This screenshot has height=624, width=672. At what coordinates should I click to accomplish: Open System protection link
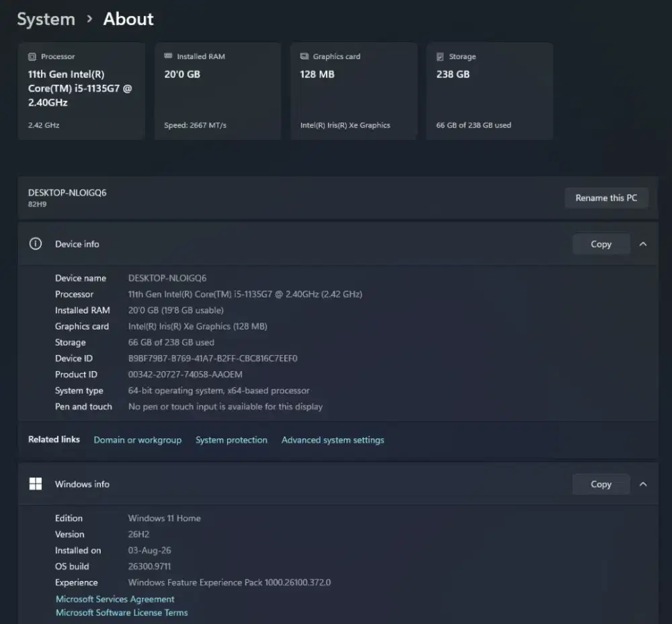231,440
